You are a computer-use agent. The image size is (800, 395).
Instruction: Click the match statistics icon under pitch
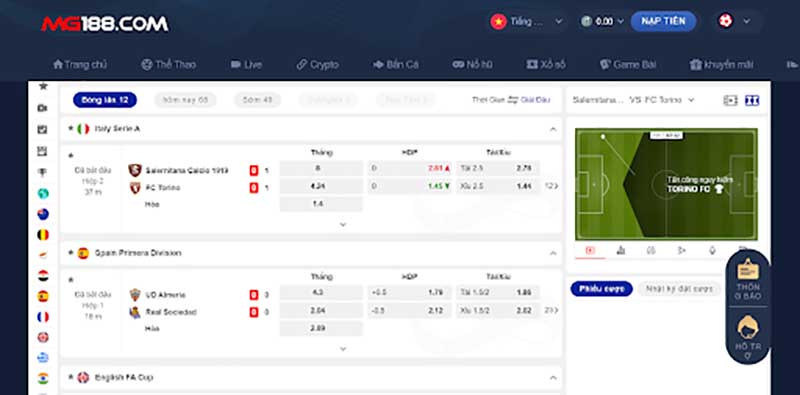[621, 250]
